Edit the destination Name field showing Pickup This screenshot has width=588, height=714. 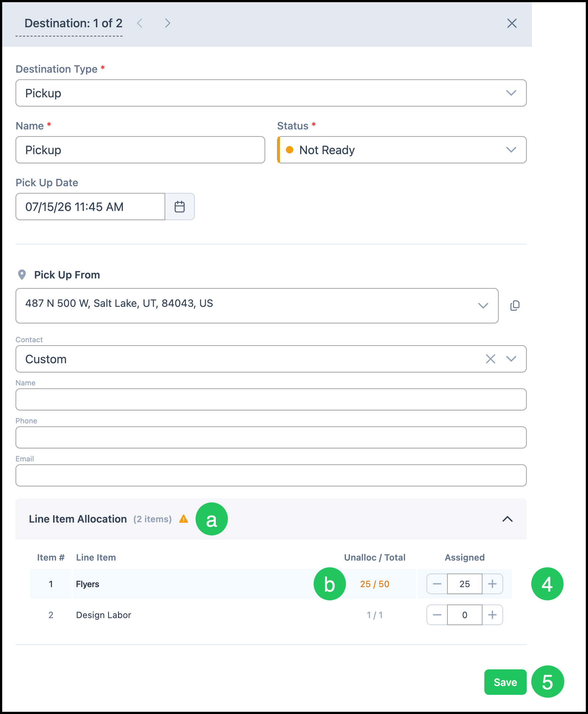[x=140, y=150]
